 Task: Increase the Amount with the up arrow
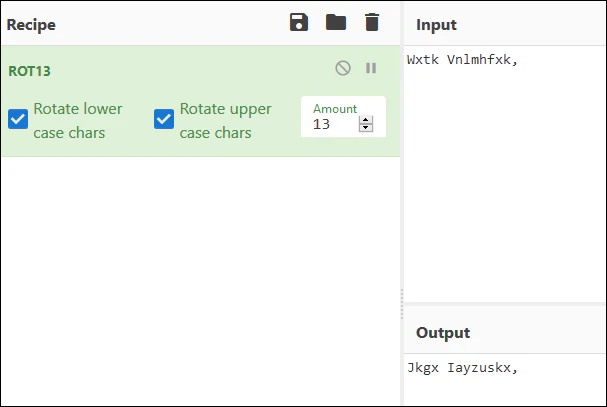coord(365,120)
